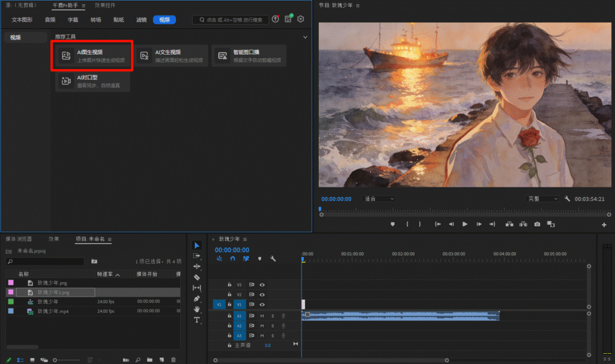Toggle V3 track eye visibility
Screen dimensions: 615x364
tap(262, 285)
